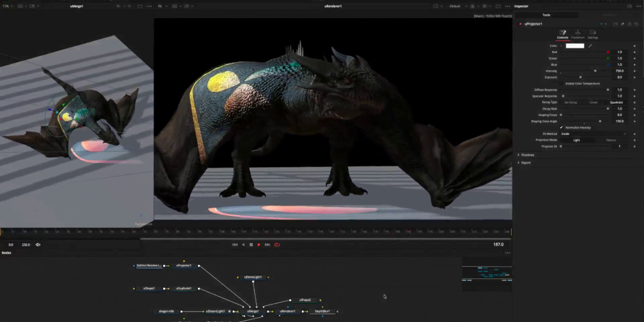Click the play forward button
644x322 pixels.
click(x=259, y=245)
